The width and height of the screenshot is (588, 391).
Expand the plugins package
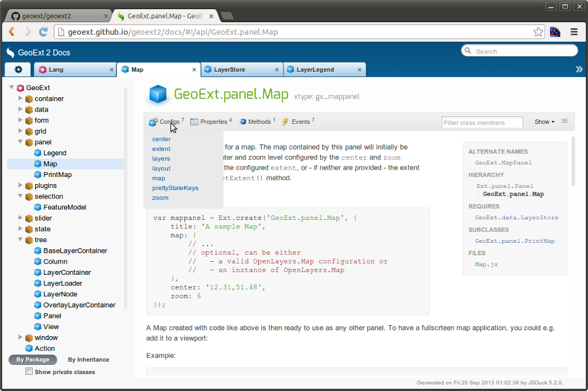[x=20, y=185]
